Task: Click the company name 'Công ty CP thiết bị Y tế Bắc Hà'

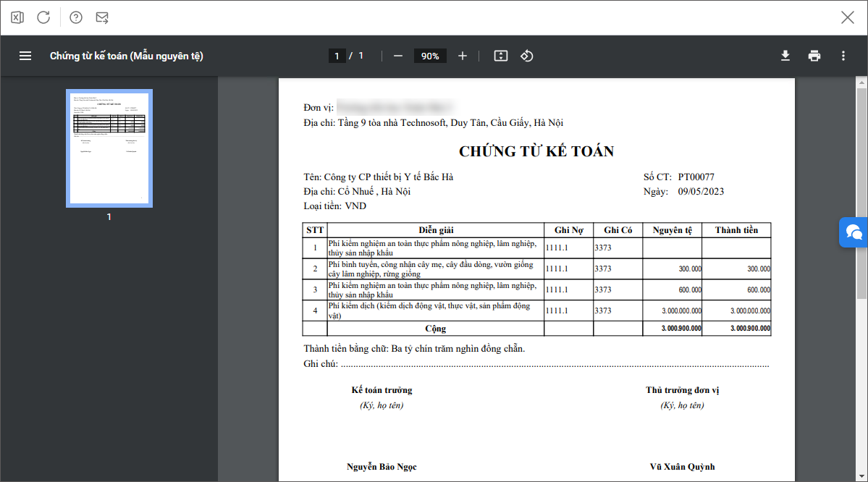Action: coord(388,177)
